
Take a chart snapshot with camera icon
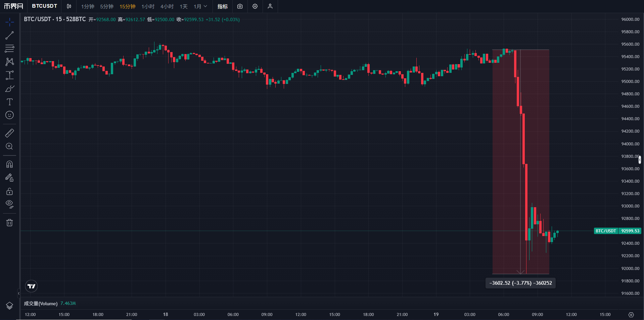(240, 6)
